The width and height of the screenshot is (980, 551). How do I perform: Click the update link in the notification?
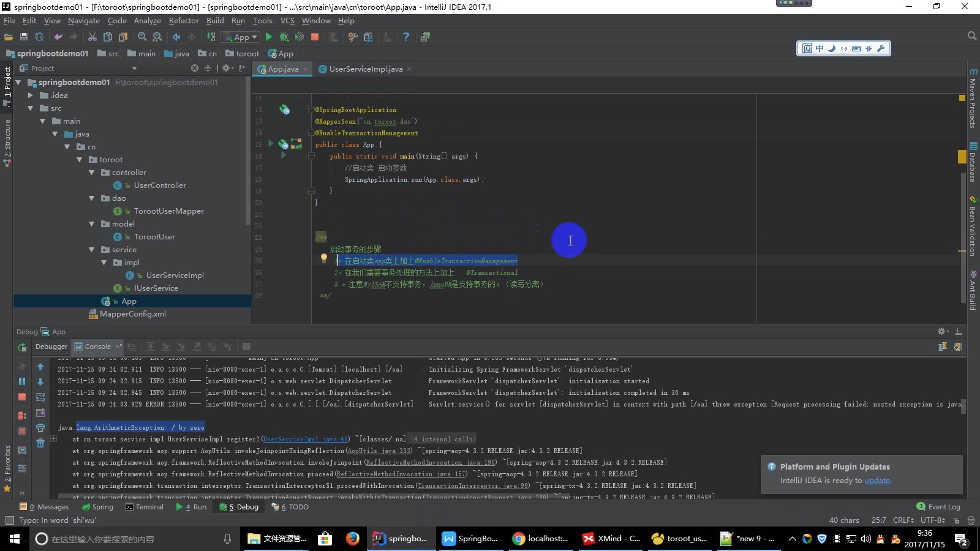coord(877,481)
